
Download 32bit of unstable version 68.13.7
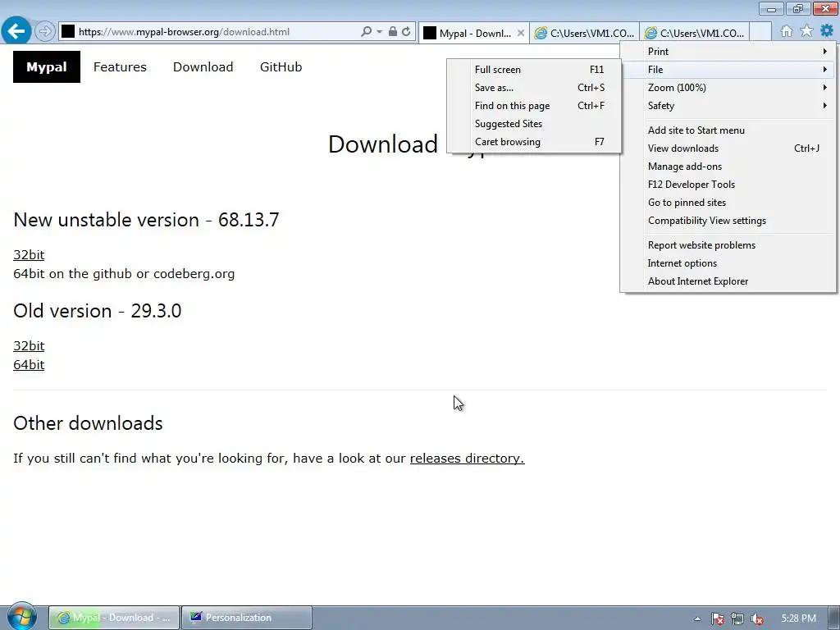[29, 255]
